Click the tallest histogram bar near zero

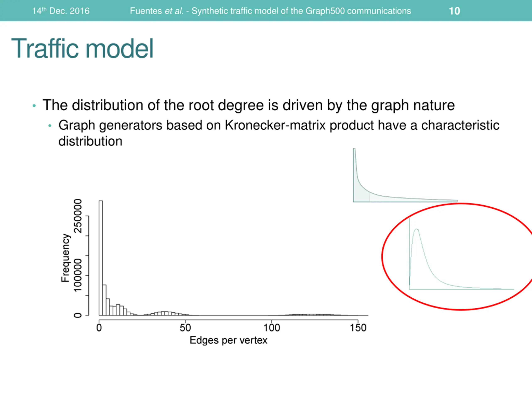point(101,258)
